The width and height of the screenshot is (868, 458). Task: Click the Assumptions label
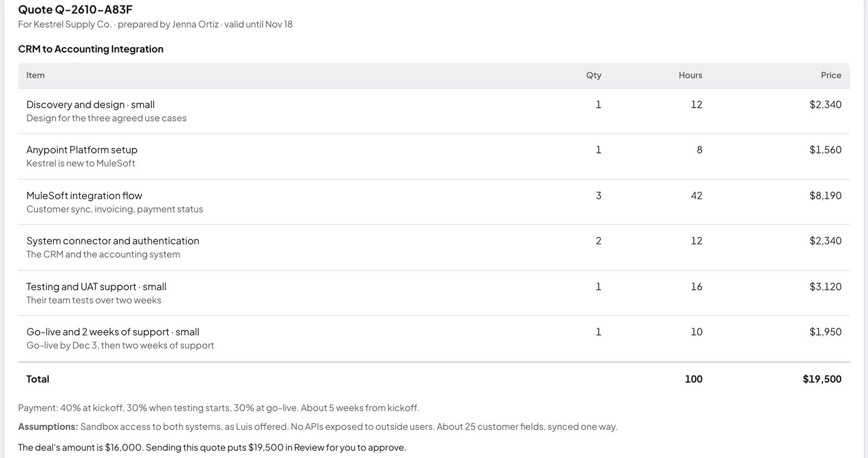coord(48,427)
